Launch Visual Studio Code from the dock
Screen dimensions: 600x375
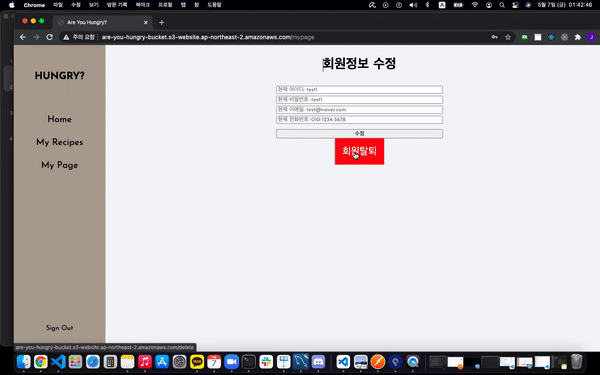58,362
